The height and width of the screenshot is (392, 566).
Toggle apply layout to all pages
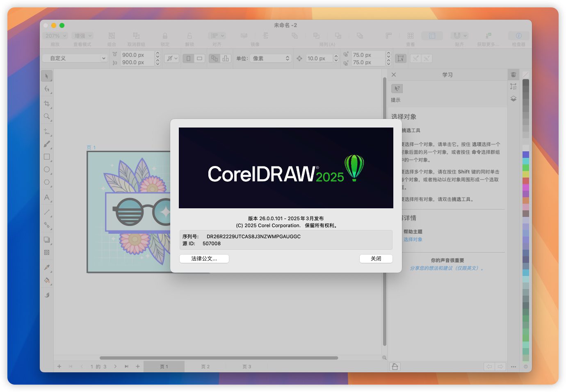coord(215,59)
